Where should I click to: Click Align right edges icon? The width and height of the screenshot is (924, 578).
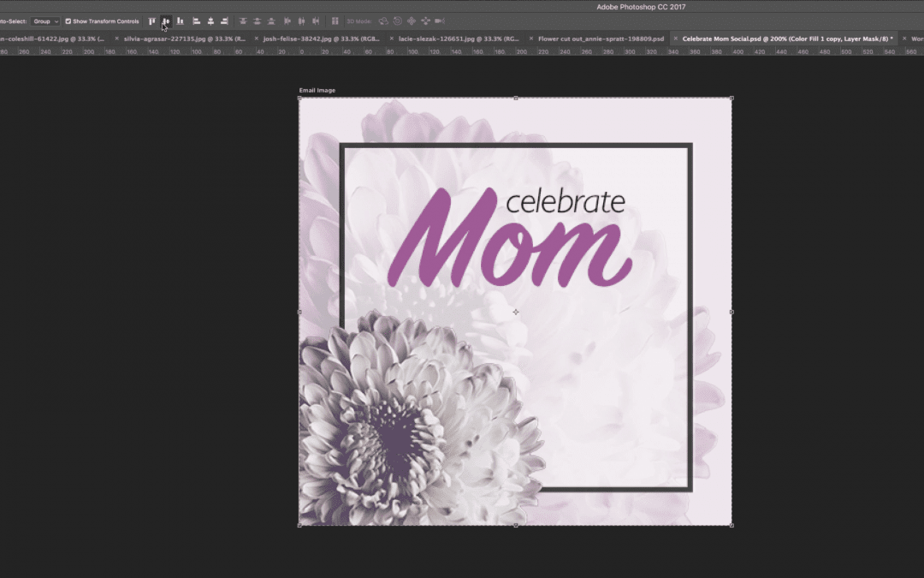(x=224, y=21)
